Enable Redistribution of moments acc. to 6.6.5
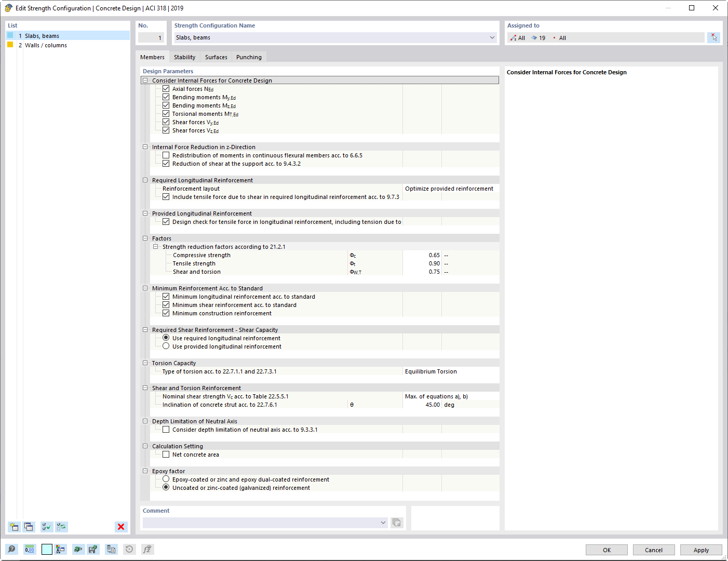Viewport: 728px width, 561px height. [166, 155]
